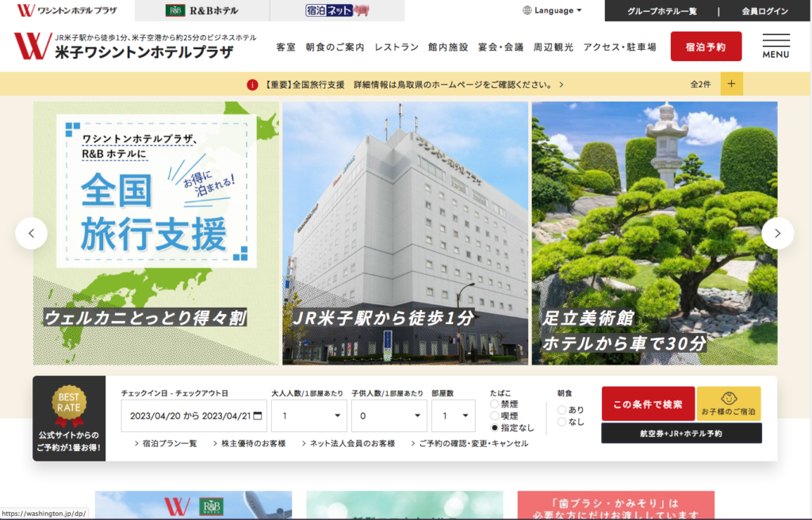
Task: Click 足立美術館 garden slide
Action: (654, 233)
